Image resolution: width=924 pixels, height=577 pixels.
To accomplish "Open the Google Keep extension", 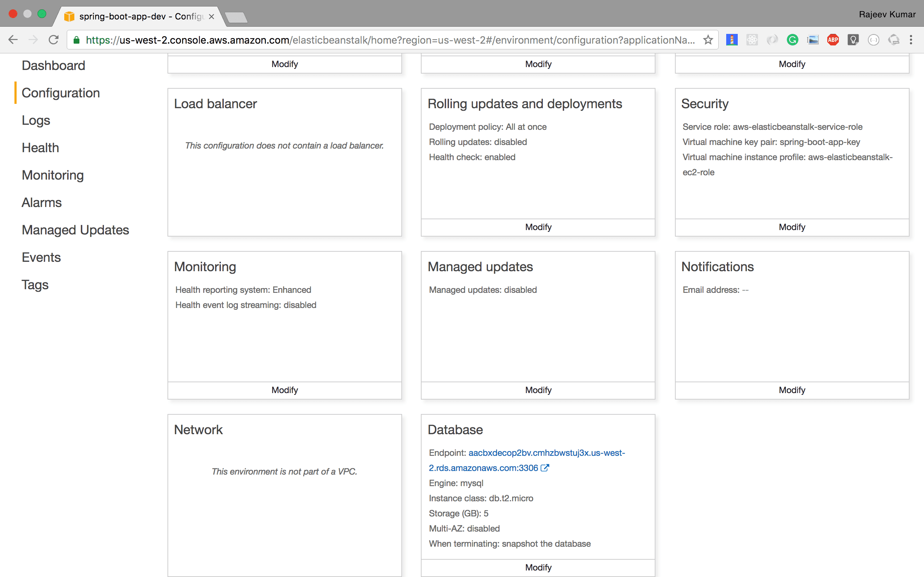I will point(853,39).
